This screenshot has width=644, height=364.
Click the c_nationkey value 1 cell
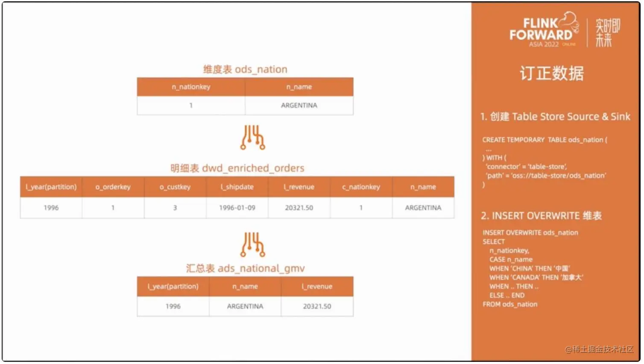click(361, 208)
